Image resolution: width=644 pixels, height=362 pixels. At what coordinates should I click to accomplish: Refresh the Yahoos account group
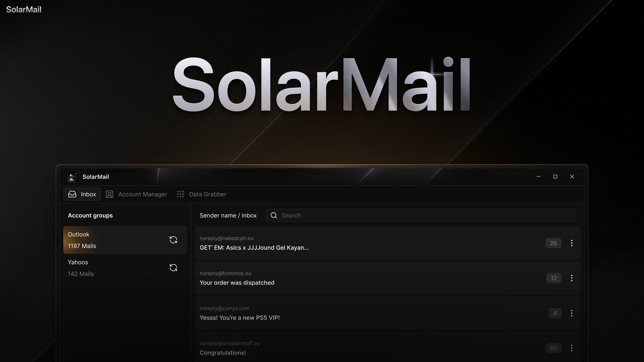pos(173,268)
